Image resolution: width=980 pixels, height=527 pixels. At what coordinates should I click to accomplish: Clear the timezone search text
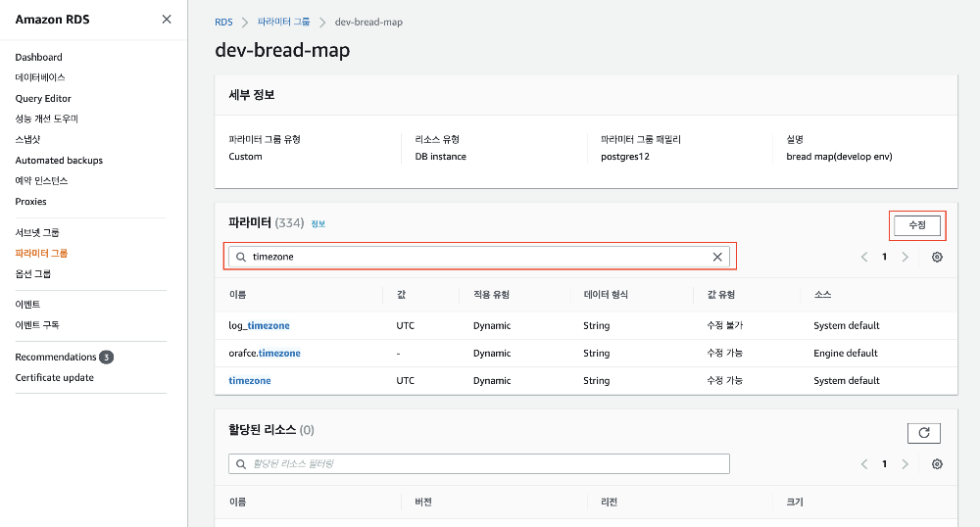(x=717, y=257)
